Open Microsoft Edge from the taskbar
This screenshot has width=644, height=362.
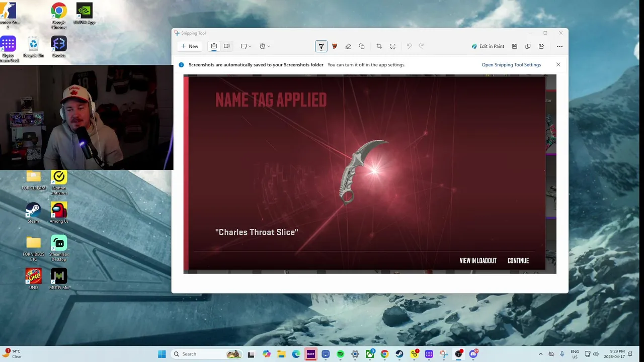[x=296, y=354]
